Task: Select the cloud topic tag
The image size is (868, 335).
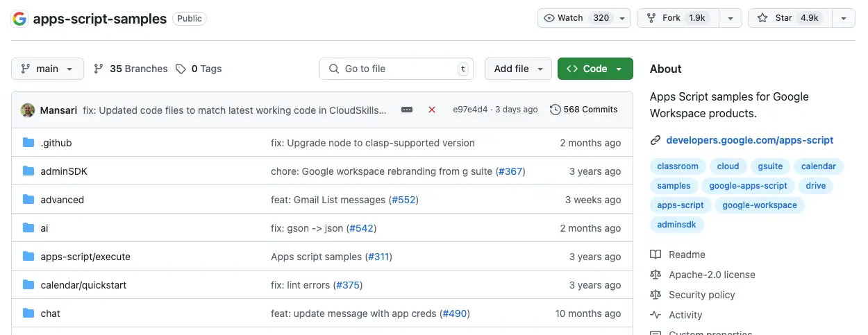Action: click(x=728, y=166)
